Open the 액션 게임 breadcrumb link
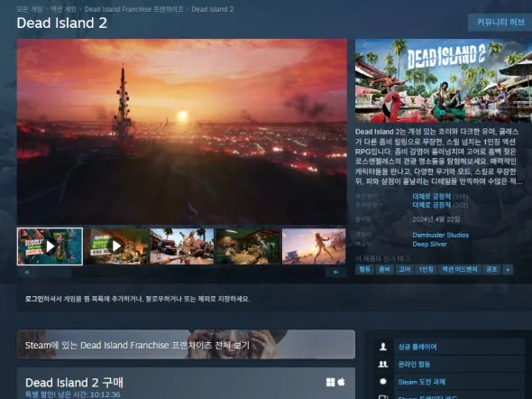The height and width of the screenshot is (399, 532). [63, 9]
